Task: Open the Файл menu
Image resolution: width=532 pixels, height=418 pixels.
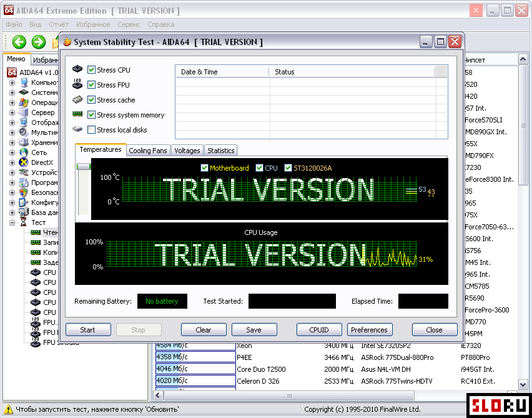Action: [x=14, y=24]
